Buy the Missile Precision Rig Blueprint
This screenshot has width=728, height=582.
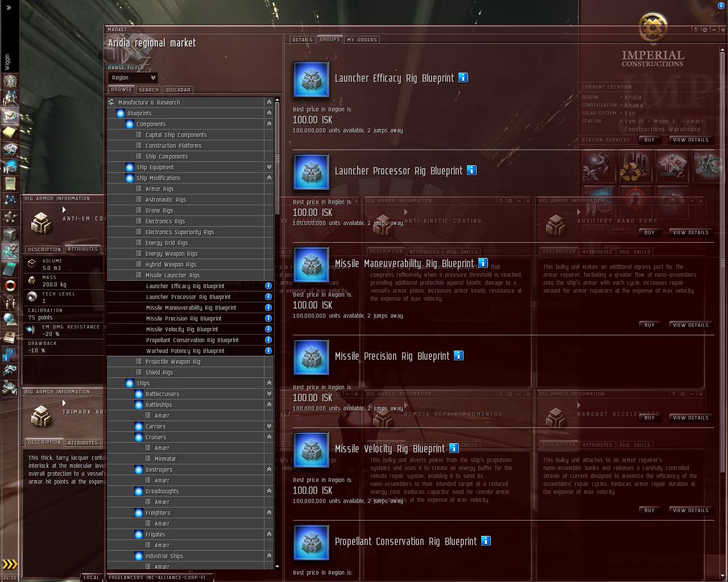pos(650,418)
